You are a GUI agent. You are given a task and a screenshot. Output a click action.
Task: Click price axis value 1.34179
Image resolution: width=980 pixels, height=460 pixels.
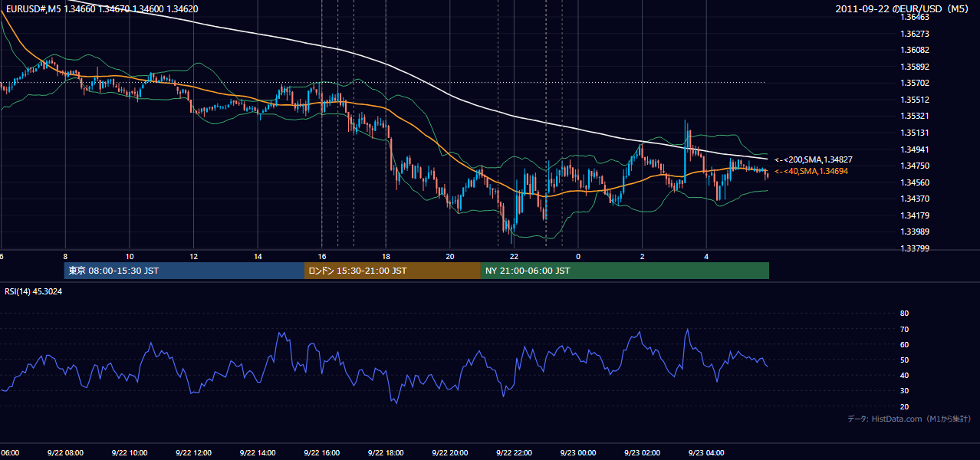[915, 215]
